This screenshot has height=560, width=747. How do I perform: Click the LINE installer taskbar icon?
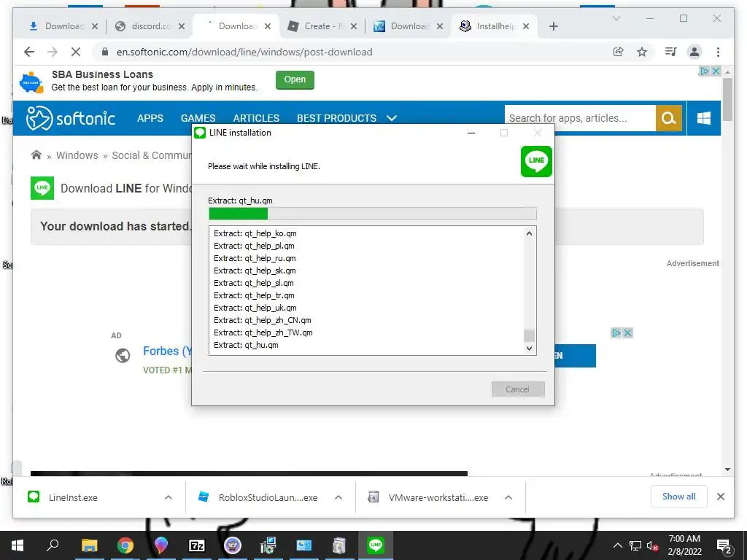(x=376, y=545)
